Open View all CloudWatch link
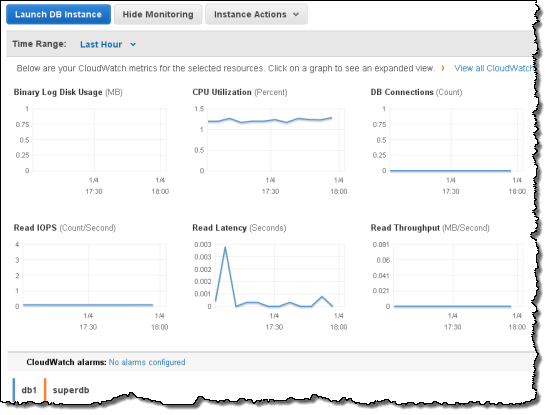 495,68
